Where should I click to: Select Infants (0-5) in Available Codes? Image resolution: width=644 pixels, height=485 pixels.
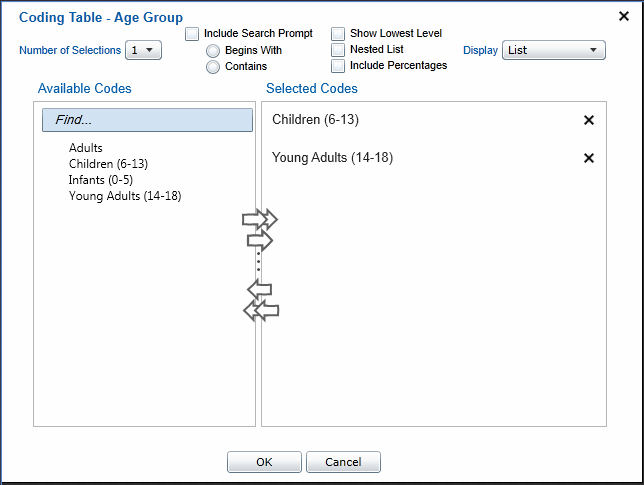point(101,180)
